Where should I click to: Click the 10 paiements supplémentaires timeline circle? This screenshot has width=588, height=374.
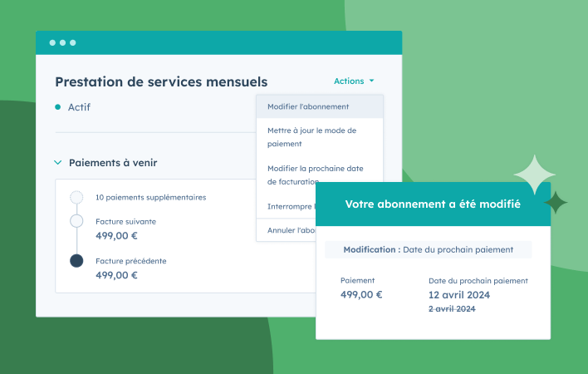pyautogui.click(x=76, y=198)
